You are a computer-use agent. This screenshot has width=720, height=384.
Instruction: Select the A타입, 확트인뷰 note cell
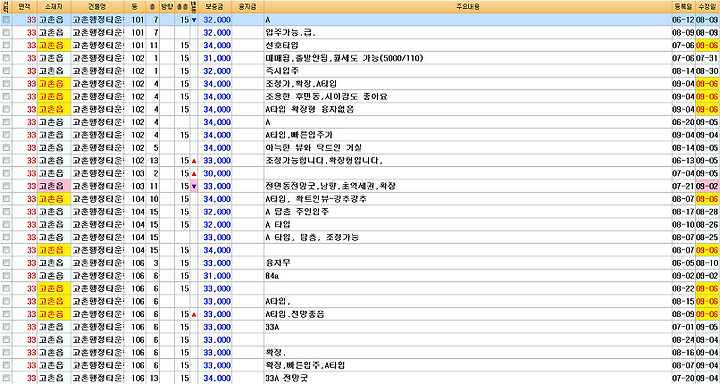point(316,199)
